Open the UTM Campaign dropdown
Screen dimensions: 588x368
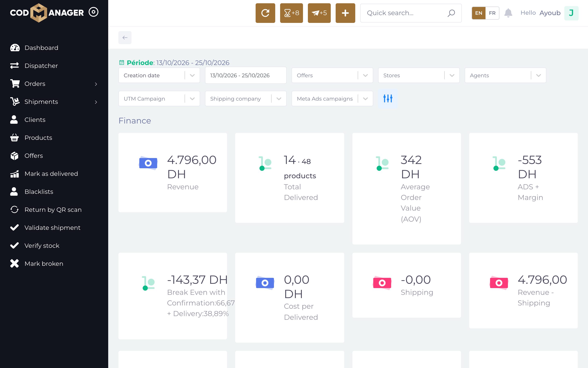point(159,99)
